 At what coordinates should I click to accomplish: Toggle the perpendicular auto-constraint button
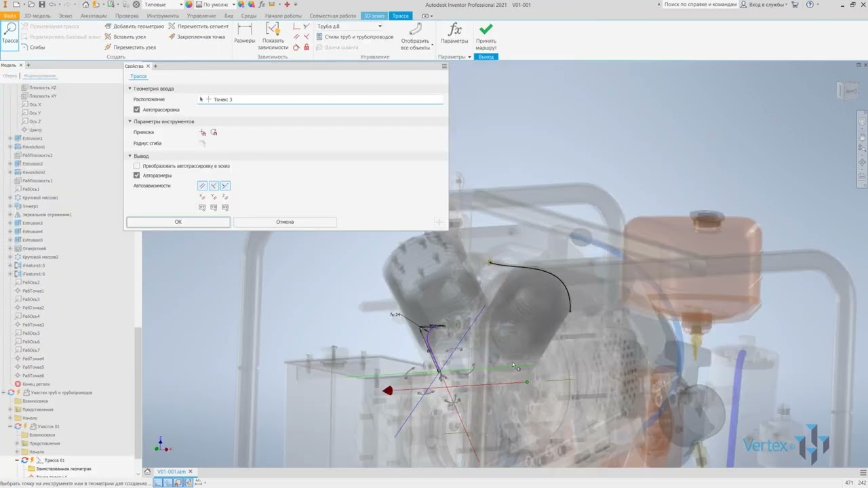[x=214, y=186]
